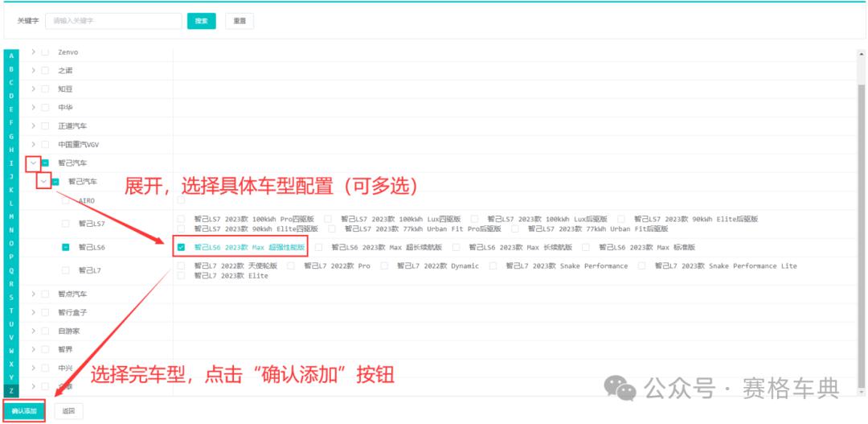Click the 智界 brand name

click(65, 349)
